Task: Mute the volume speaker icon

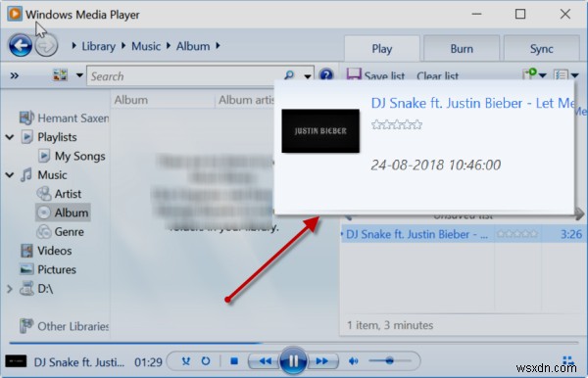Action: [x=353, y=361]
